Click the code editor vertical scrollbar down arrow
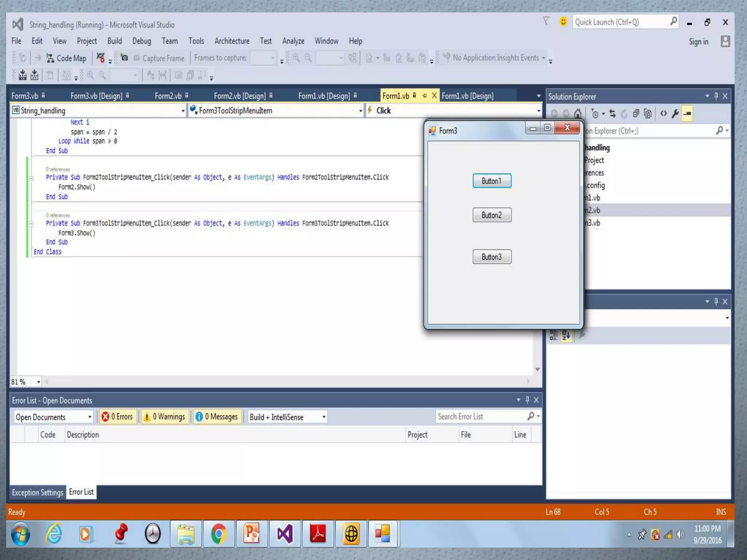 pos(537,370)
